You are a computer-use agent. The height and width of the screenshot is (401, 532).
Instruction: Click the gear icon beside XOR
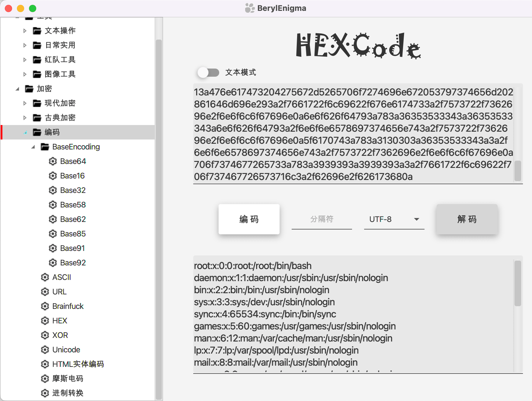45,335
